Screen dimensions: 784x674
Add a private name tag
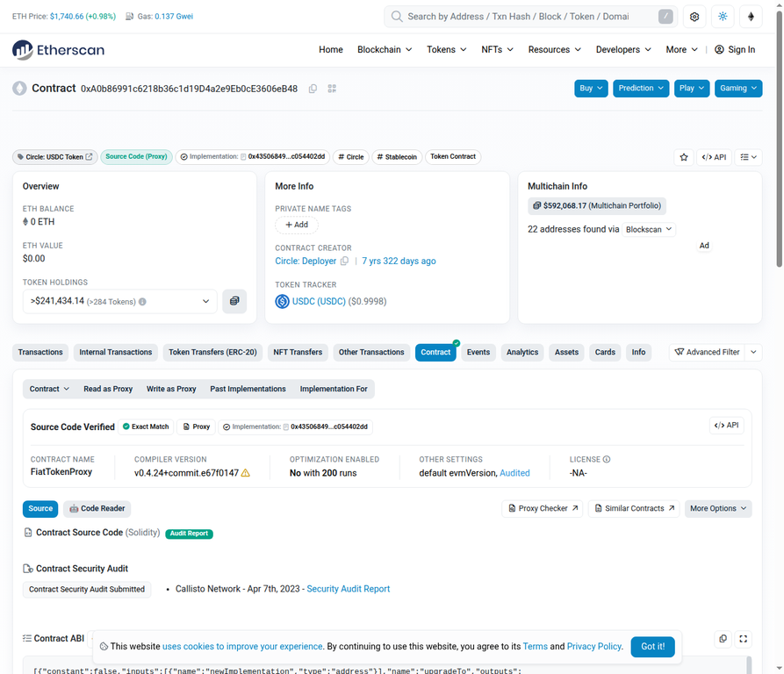tap(297, 225)
